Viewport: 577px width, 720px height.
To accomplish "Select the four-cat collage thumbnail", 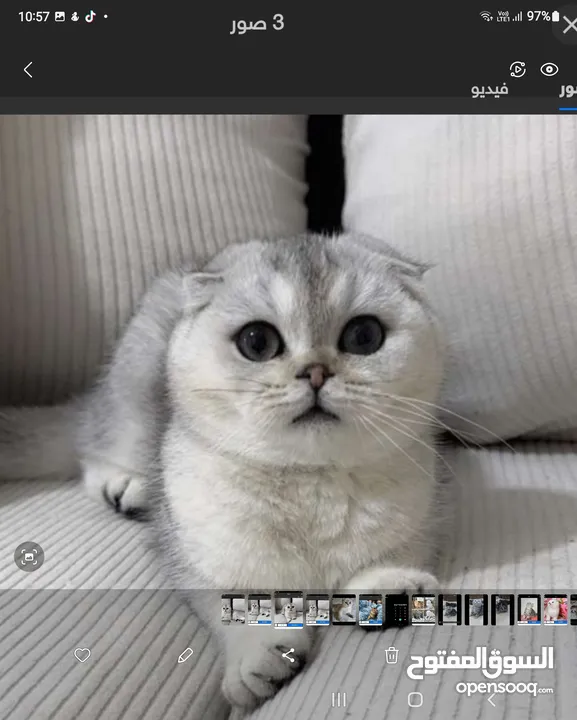I will pos(423,609).
